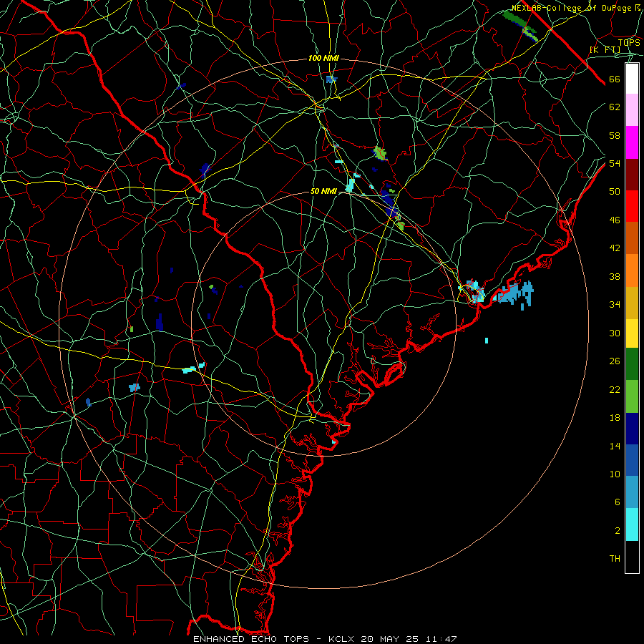The width and height of the screenshot is (644, 644).
Task: Click the navy echo band near 50 NMI ring
Action: coord(389,204)
